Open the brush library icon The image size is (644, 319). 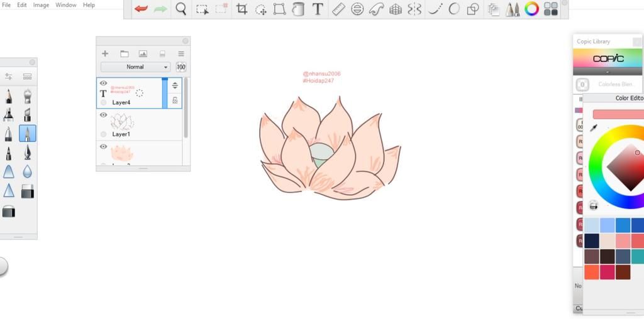click(x=28, y=76)
